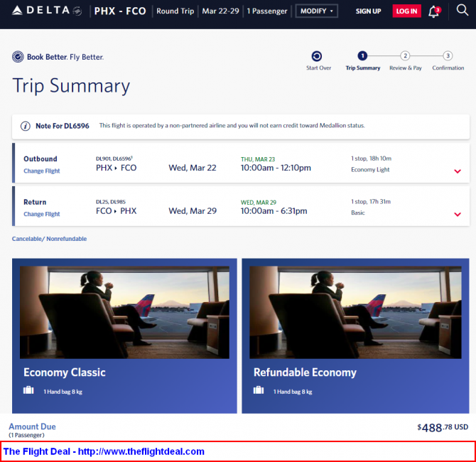Click the info icon beside Note For DL6596
Viewport: 476px width, 462px height.
(x=25, y=126)
